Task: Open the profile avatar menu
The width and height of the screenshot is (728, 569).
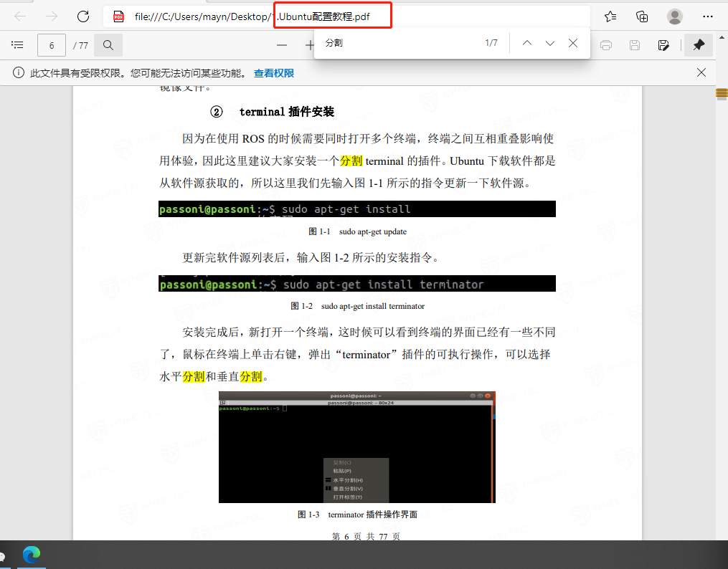Action: pyautogui.click(x=675, y=16)
